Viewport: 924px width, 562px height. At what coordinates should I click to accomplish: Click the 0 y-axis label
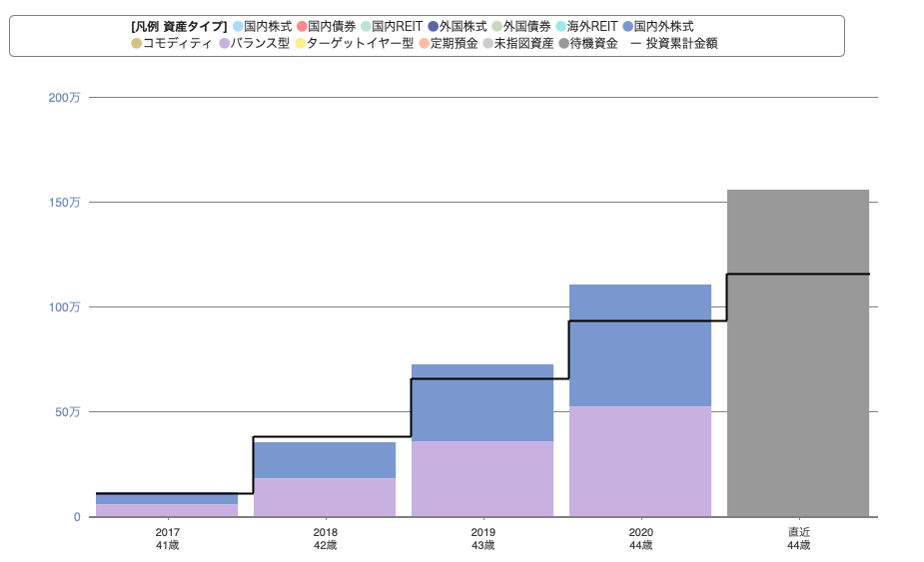(77, 517)
